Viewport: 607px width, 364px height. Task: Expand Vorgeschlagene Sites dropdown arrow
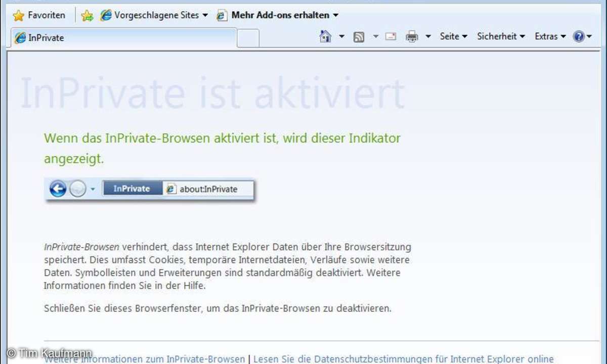click(205, 16)
